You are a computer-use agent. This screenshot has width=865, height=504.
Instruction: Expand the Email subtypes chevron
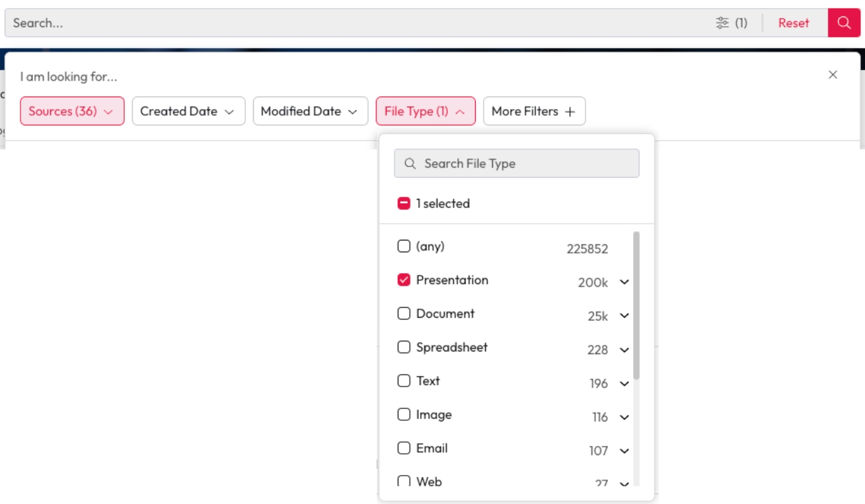[x=624, y=450]
